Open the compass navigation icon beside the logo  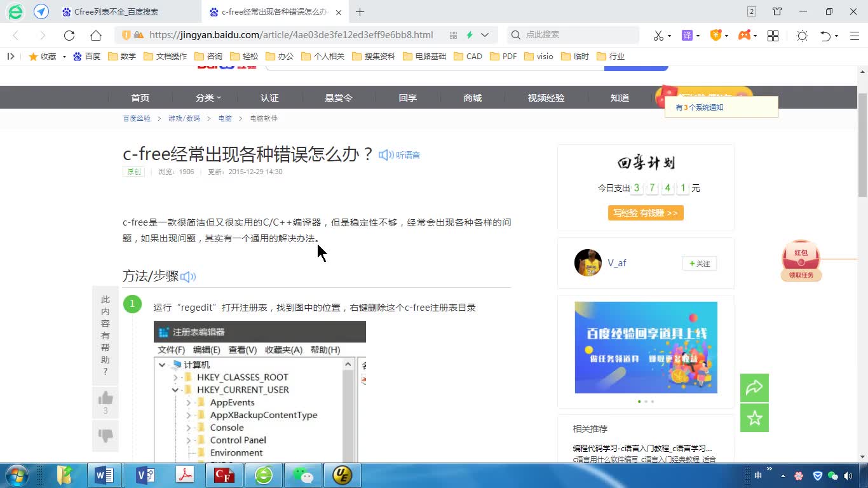click(41, 11)
